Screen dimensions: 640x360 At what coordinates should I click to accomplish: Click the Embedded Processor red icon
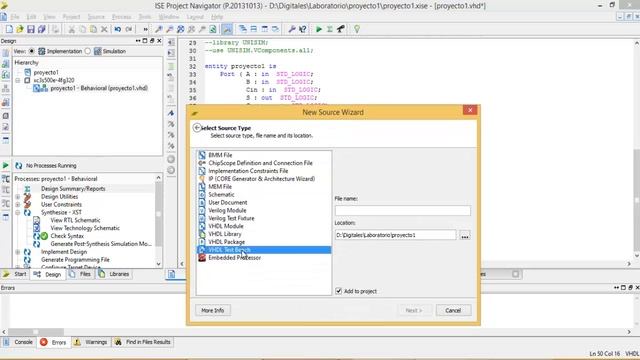(202, 258)
